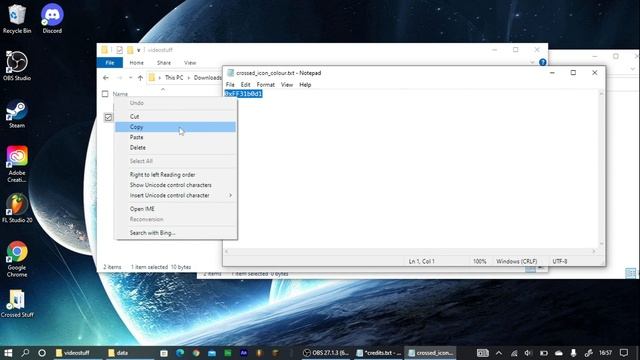Switch to credits.txt Notepad taskbar button

click(x=378, y=353)
